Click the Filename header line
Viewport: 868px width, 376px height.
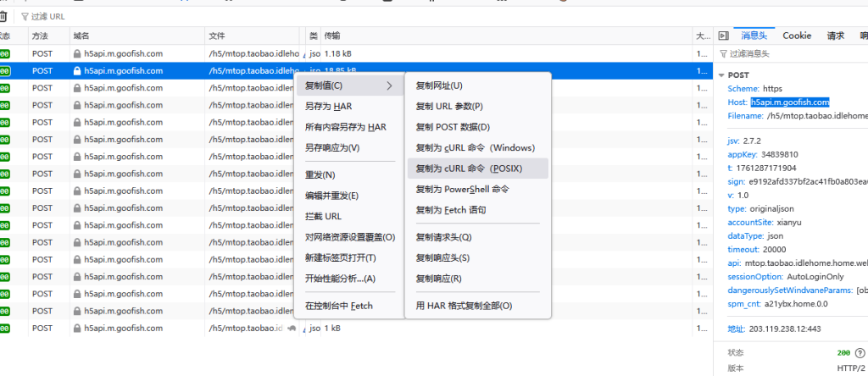click(798, 116)
